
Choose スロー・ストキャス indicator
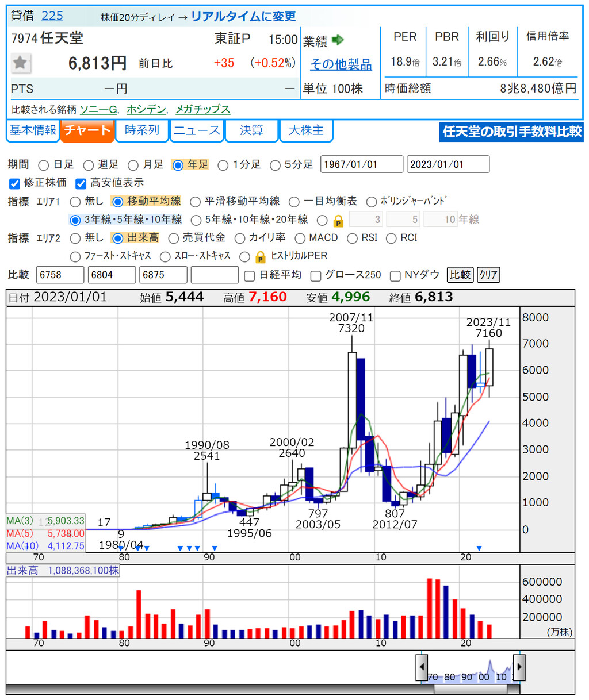click(x=166, y=257)
